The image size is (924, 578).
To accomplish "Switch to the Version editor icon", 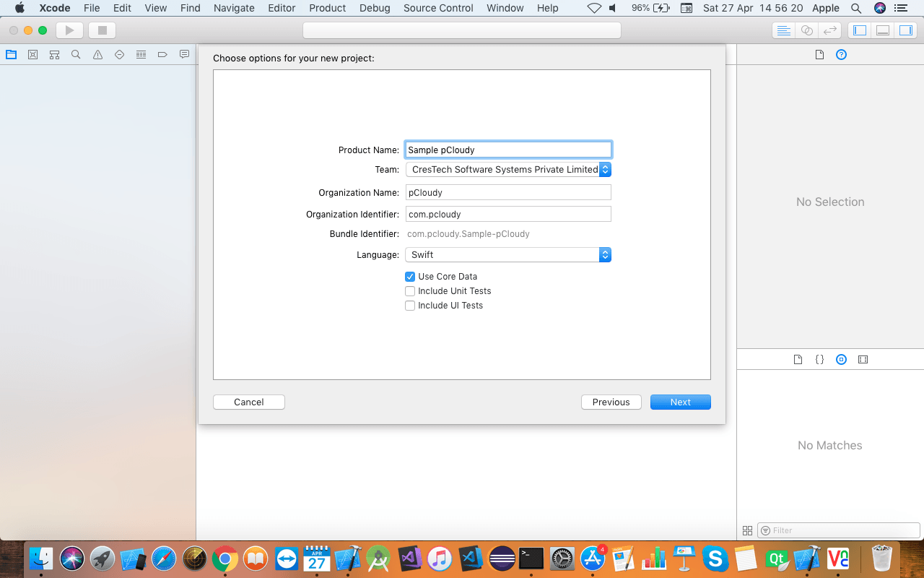I will 831,30.
